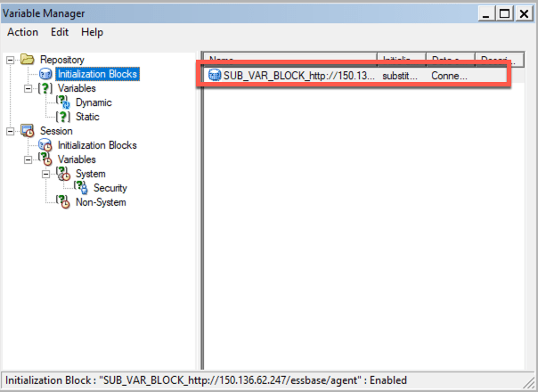
Task: Collapse the Repository tree node
Action: coord(10,60)
